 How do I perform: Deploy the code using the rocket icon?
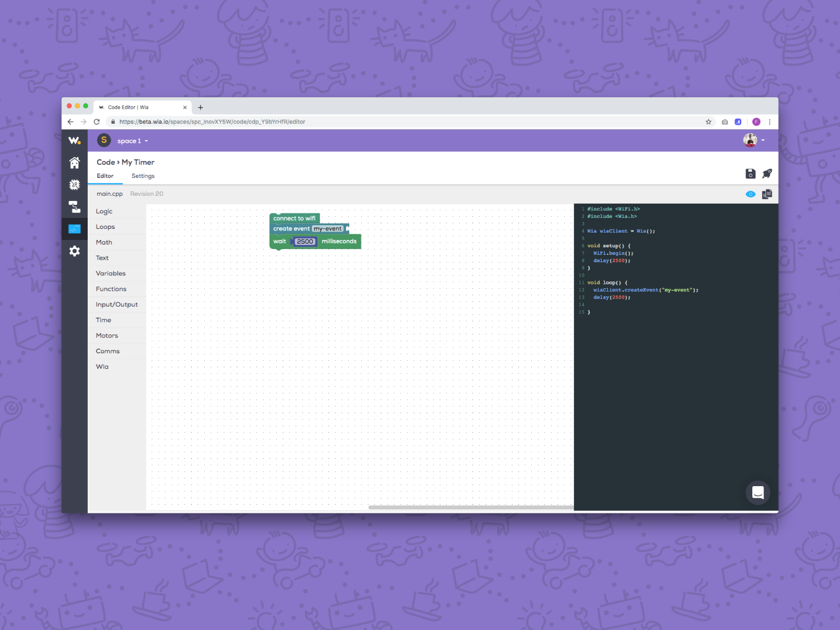pyautogui.click(x=767, y=173)
